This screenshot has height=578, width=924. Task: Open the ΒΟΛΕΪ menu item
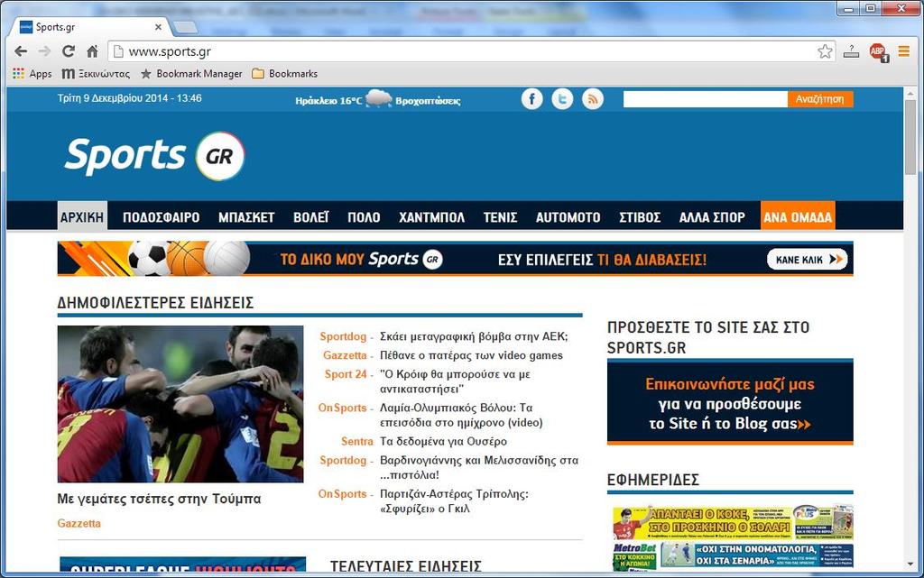click(311, 217)
